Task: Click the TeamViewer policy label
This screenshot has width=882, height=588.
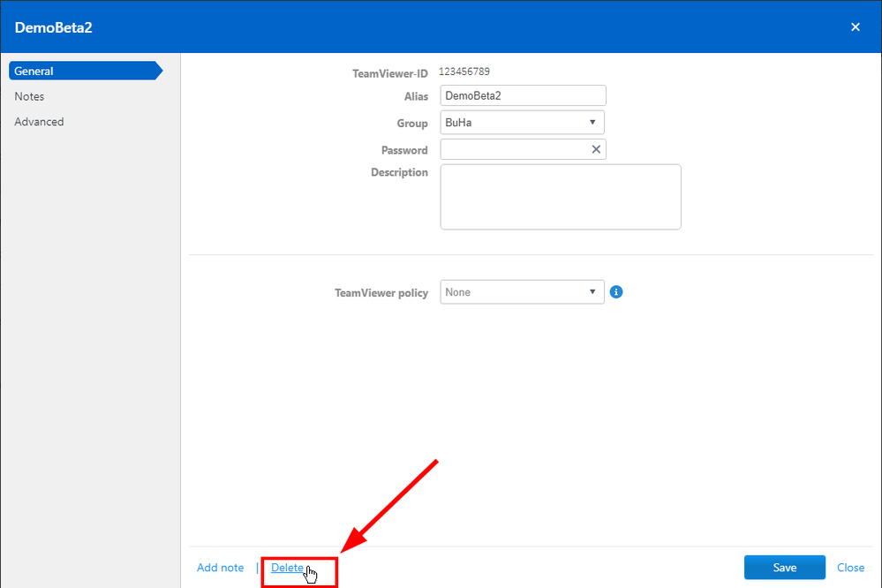Action: pyautogui.click(x=381, y=292)
